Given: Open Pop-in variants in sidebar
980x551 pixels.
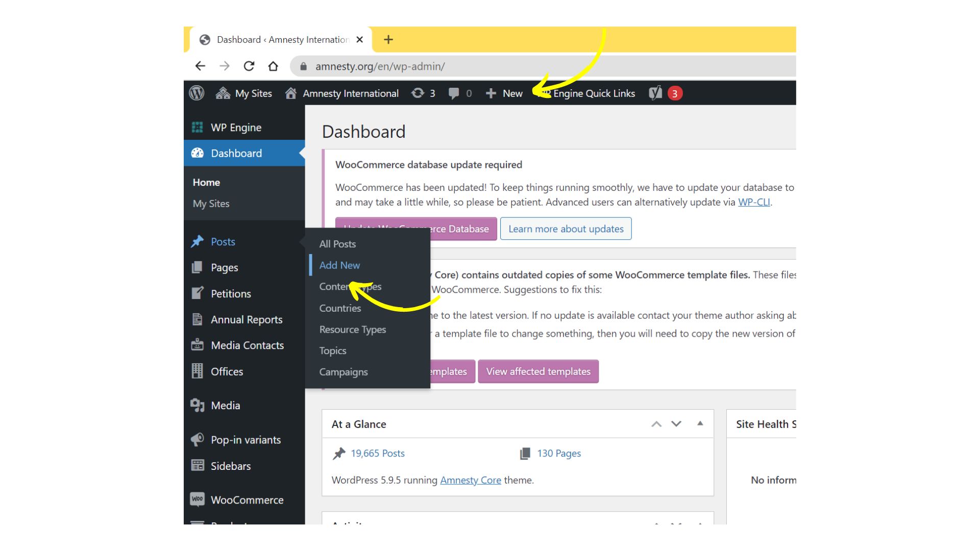Looking at the screenshot, I should [244, 440].
